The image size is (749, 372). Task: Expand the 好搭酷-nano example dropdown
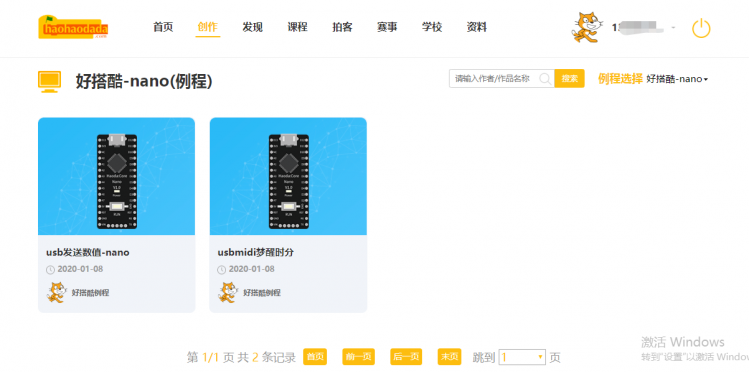[677, 79]
